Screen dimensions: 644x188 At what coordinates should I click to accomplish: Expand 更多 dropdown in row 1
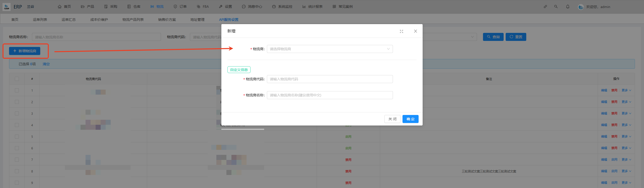tap(626, 90)
